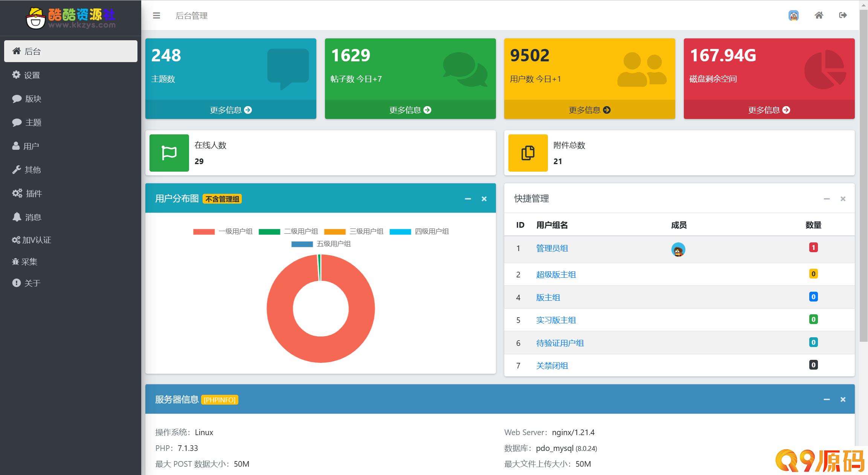Click the users icon on 用户数 card
Image resolution: width=868 pixels, height=475 pixels.
point(642,69)
